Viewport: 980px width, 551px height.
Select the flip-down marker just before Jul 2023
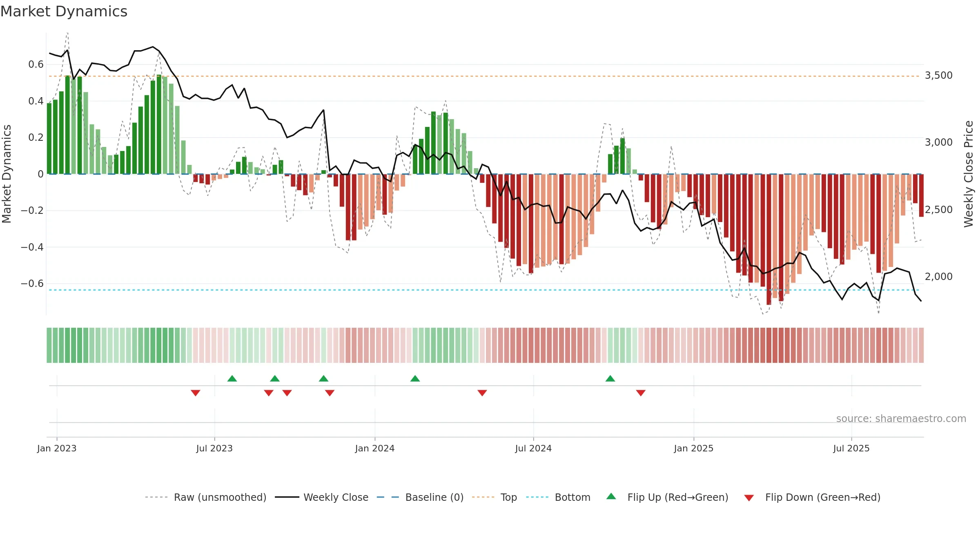pyautogui.click(x=196, y=393)
